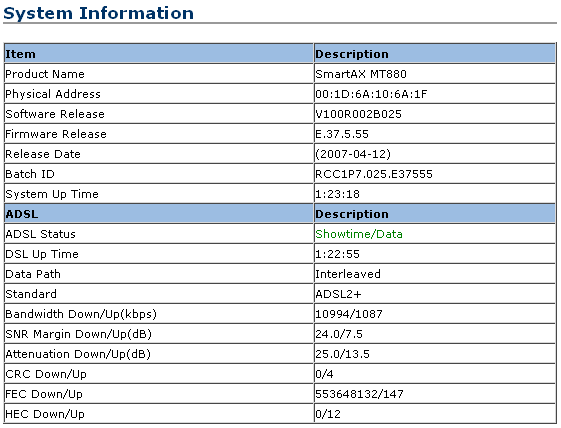Click the Attenuation value 25.0/13.5

click(x=342, y=354)
